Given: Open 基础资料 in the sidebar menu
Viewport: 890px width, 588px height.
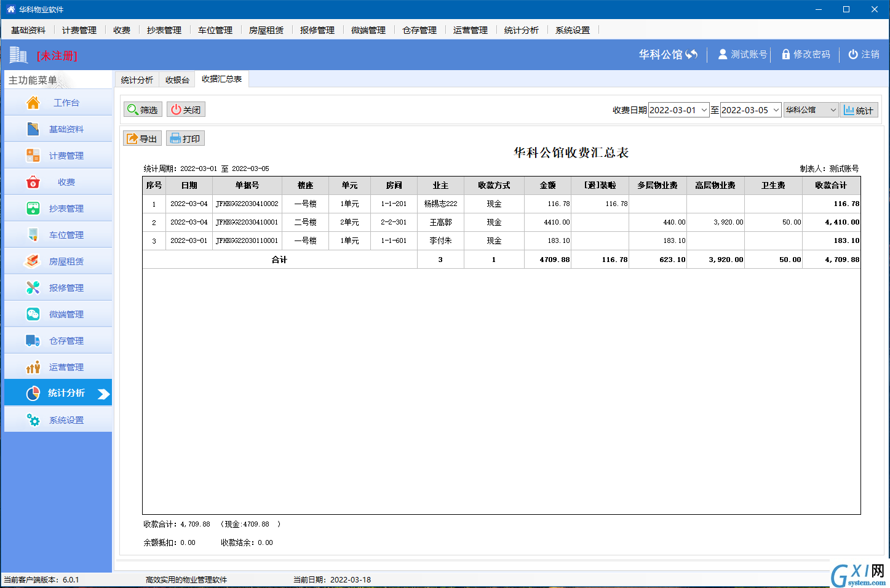Looking at the screenshot, I should (58, 129).
